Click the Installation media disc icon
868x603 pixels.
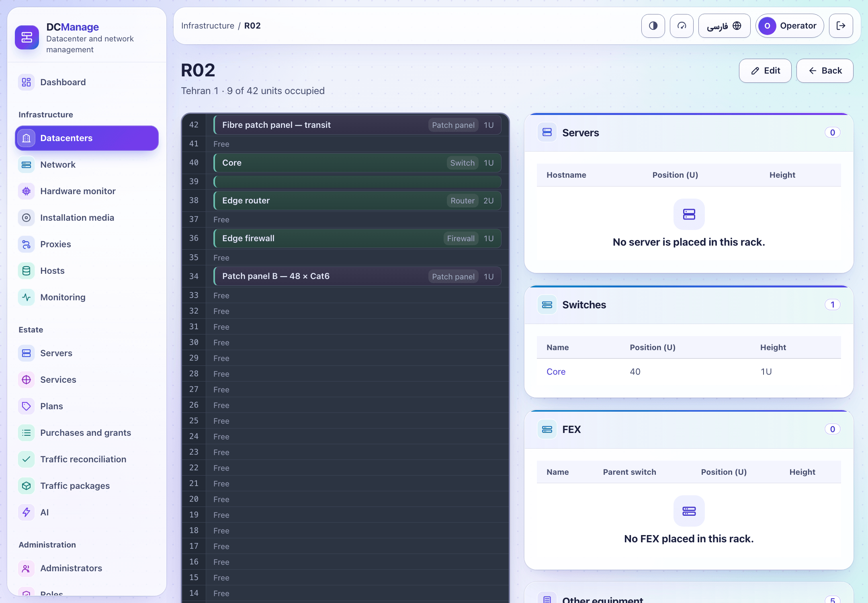click(x=27, y=217)
